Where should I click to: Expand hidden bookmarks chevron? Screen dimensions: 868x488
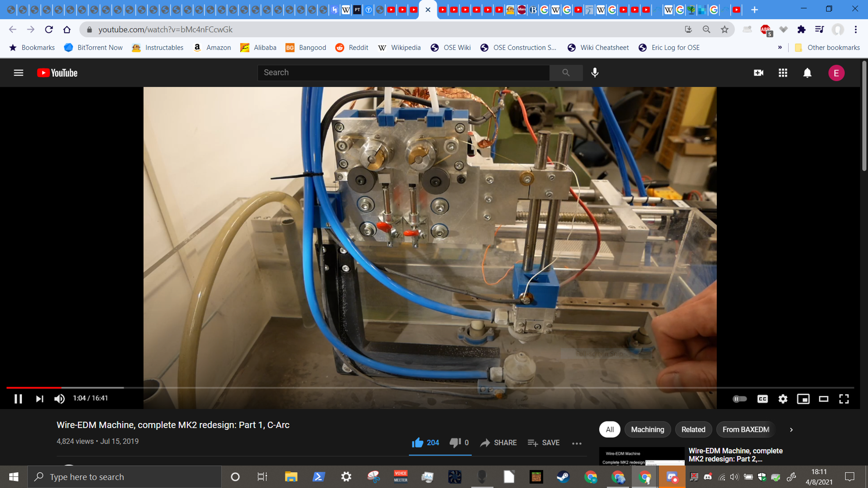point(779,47)
